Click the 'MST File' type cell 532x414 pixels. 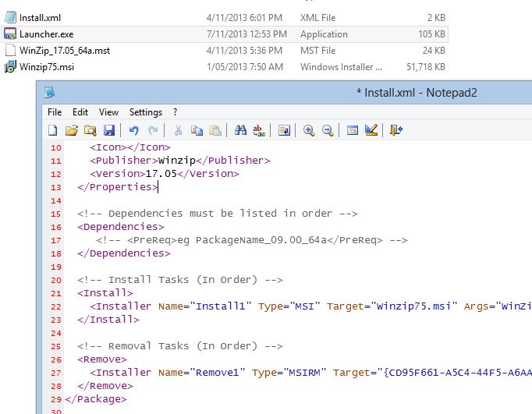click(318, 51)
